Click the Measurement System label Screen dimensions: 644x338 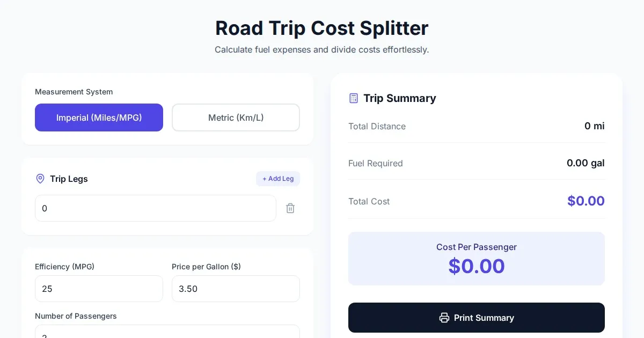tap(74, 92)
